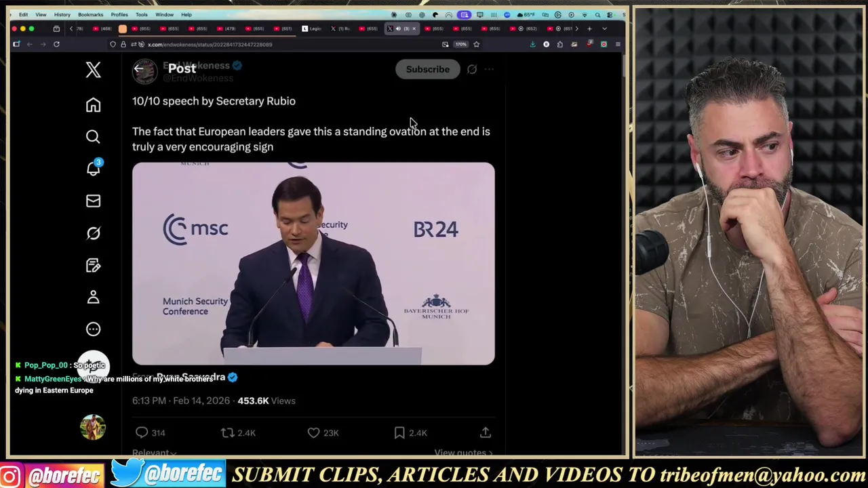Open the Tools menu

[142, 14]
